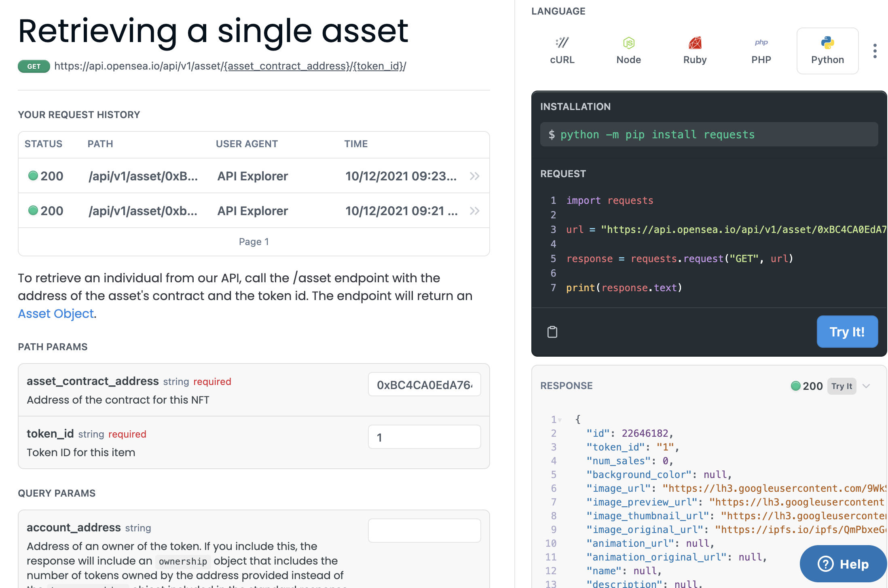888x588 pixels.
Task: Open the Help chat widget
Action: point(843,564)
